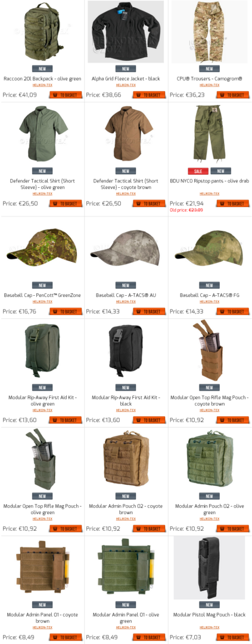Screen dimensions: 252x644
Task: Add Alpha Grid Fleece Jacket to basket
Action: [149, 95]
